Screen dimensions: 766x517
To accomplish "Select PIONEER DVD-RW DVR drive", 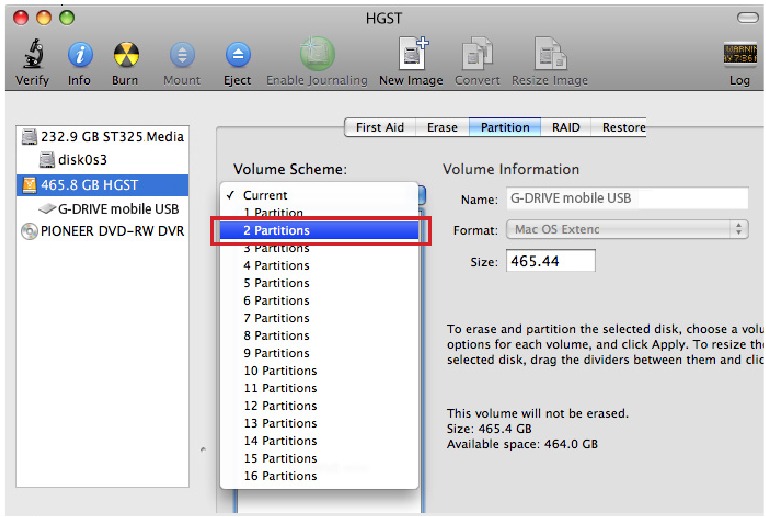I will tap(103, 231).
